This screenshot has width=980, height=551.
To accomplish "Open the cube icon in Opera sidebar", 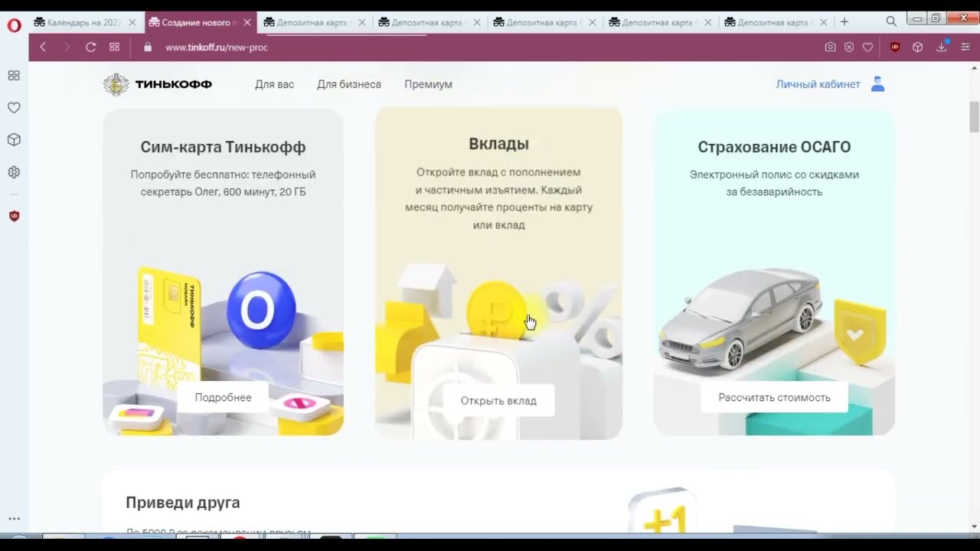I will (x=14, y=140).
